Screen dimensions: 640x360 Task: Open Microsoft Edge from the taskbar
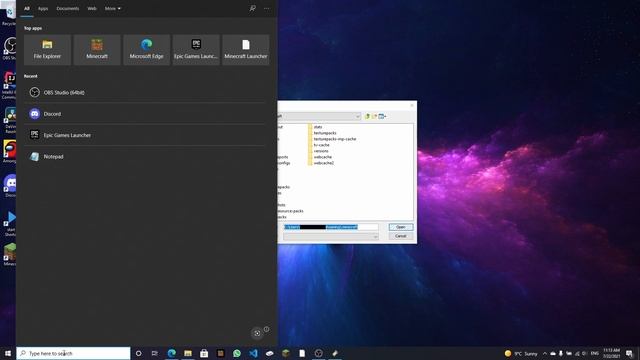[171, 353]
